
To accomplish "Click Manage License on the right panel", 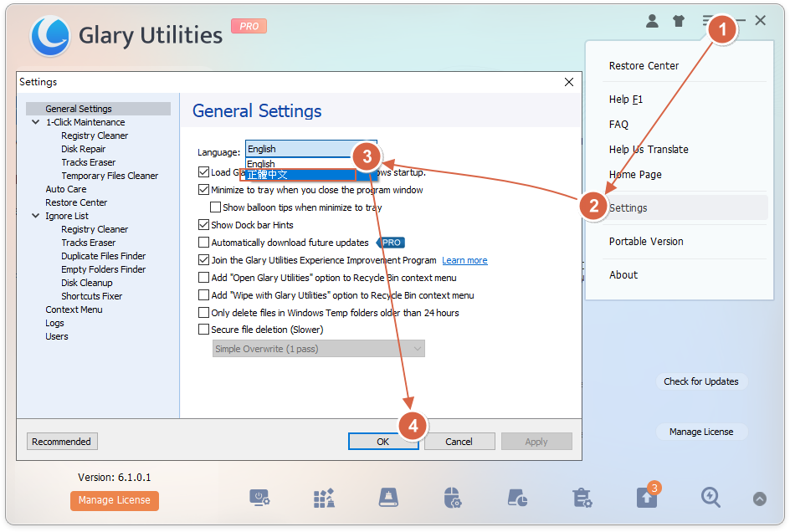I will point(701,432).
